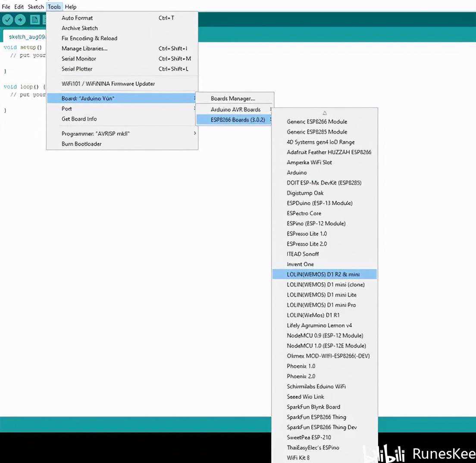Select ESPectro Core board
476x463 pixels.
pos(325,213)
